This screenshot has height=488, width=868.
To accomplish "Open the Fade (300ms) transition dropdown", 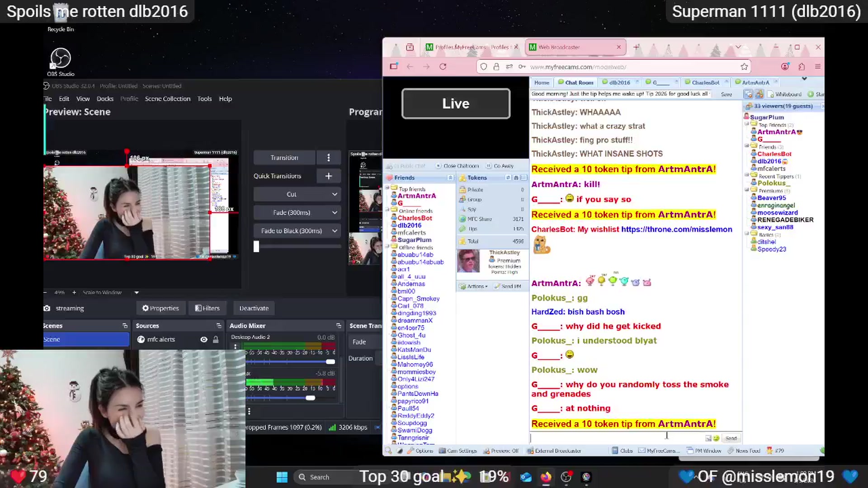I will pos(297,212).
